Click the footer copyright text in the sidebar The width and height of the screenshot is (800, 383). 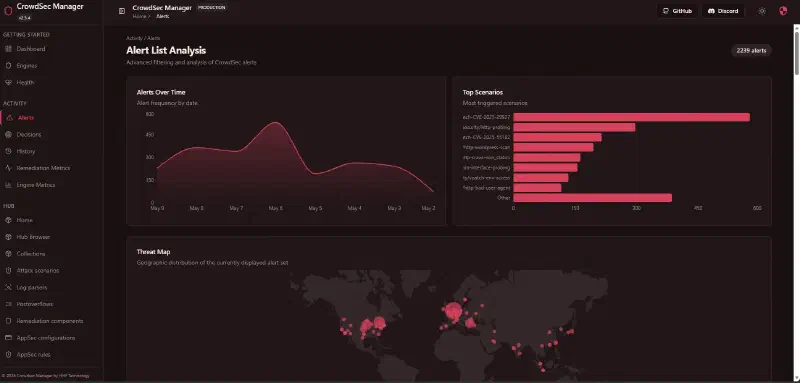click(45, 376)
